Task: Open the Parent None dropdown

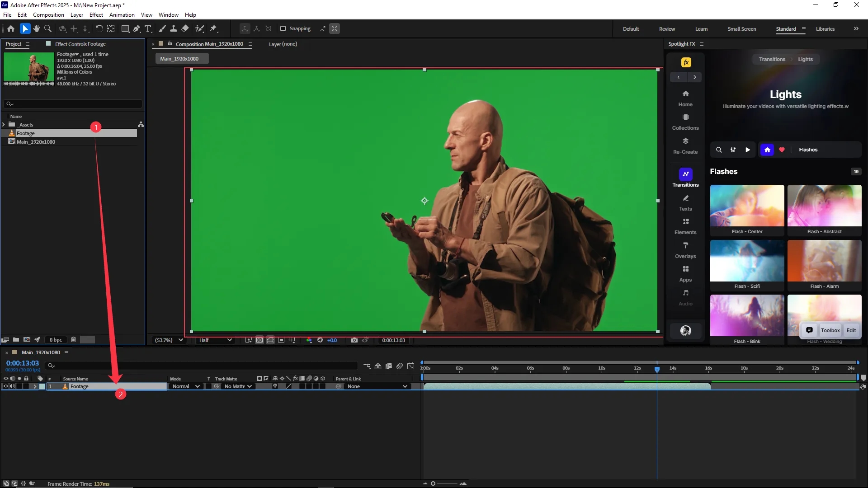Action: coord(377,386)
